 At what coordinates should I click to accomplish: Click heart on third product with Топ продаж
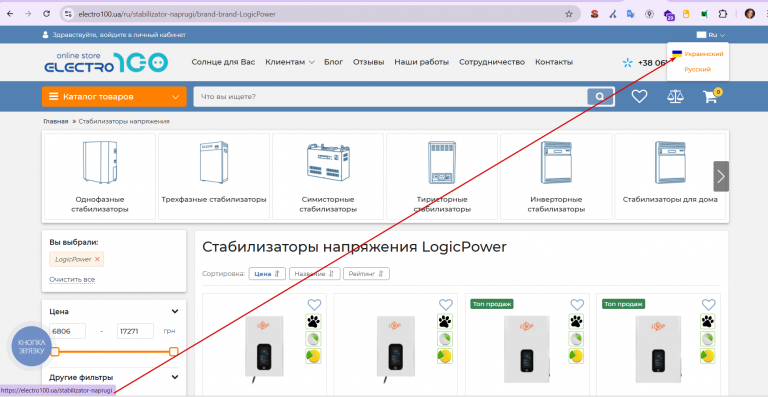577,304
